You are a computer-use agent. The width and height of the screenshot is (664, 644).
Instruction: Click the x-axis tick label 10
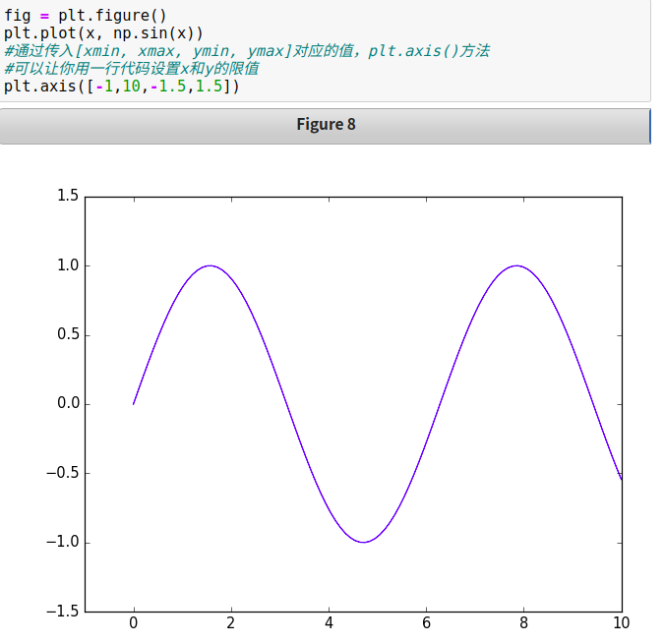pos(622,623)
